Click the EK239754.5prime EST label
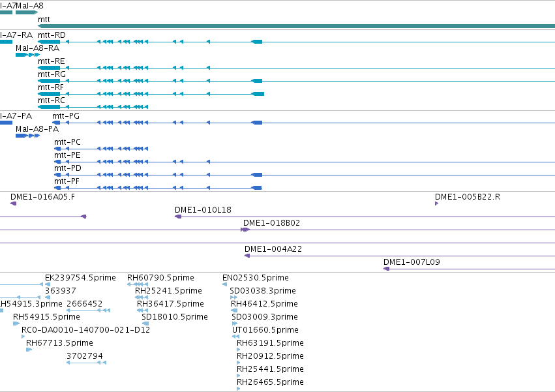Image resolution: width=555 pixels, height=392 pixels. point(80,278)
